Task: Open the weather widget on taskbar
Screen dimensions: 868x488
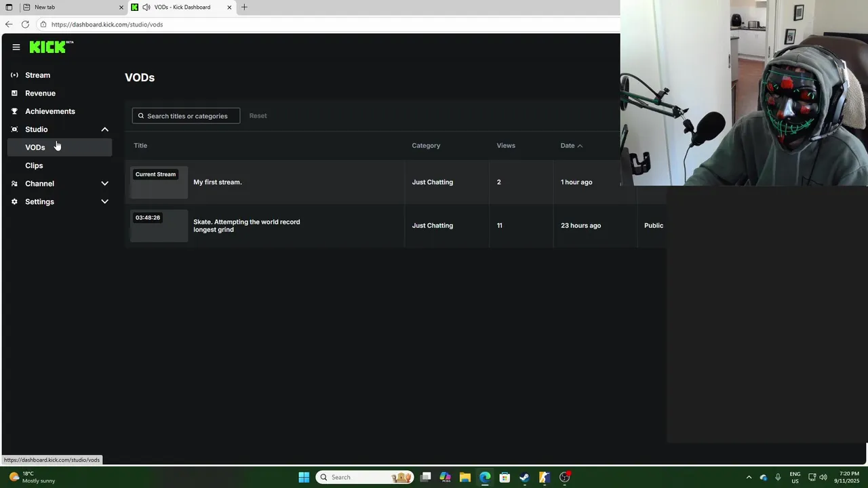Action: tap(32, 477)
